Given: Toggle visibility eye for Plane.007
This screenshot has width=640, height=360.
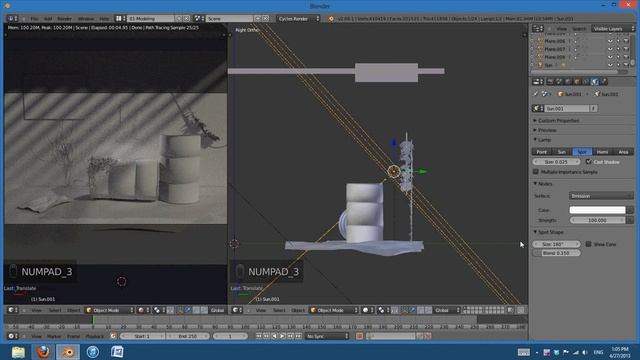Looking at the screenshot, I should (x=610, y=49).
